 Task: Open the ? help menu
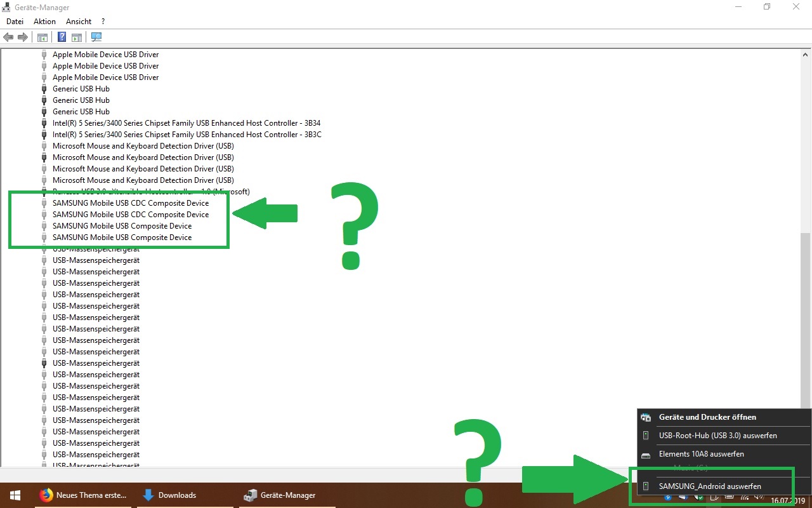coord(103,22)
